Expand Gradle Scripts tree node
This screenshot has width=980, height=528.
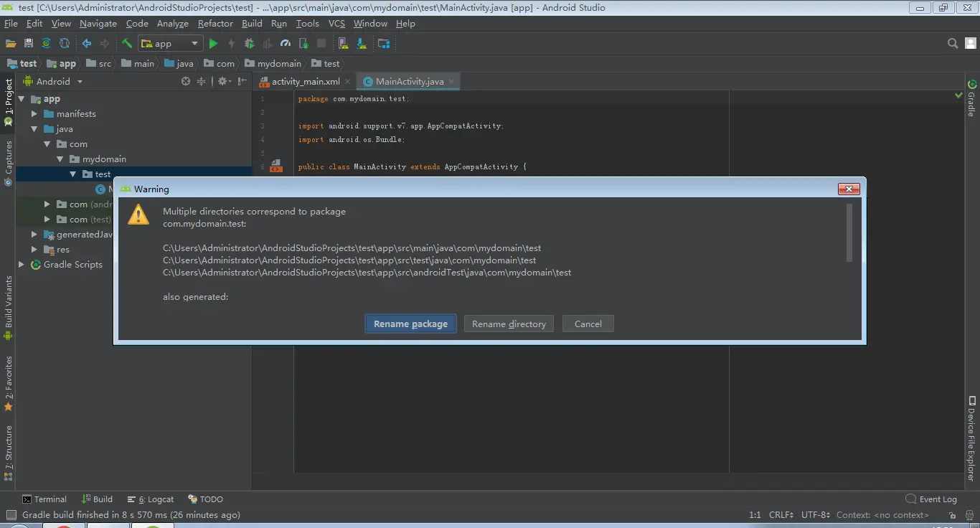pyautogui.click(x=22, y=265)
